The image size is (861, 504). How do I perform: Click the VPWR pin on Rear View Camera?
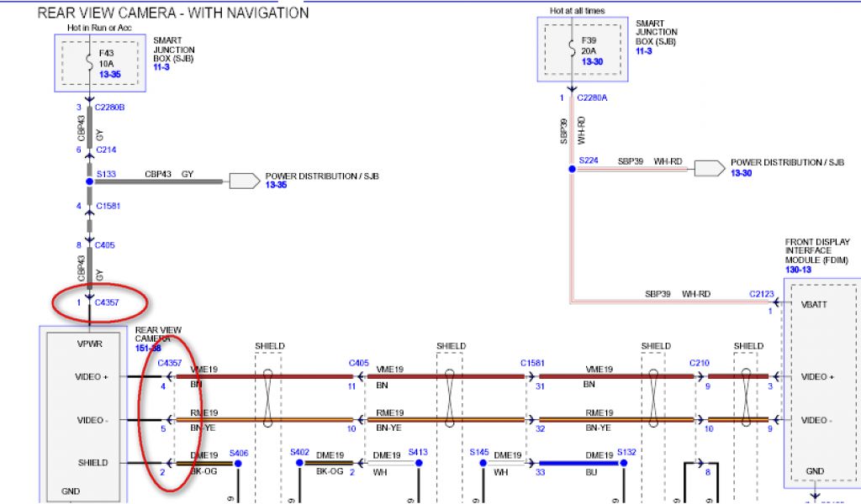(89, 344)
